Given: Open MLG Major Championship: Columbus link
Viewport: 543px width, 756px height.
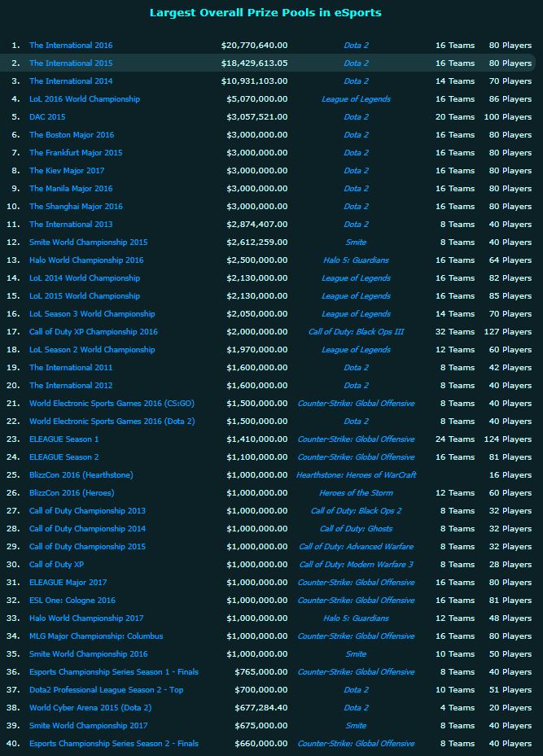Looking at the screenshot, I should coord(96,636).
